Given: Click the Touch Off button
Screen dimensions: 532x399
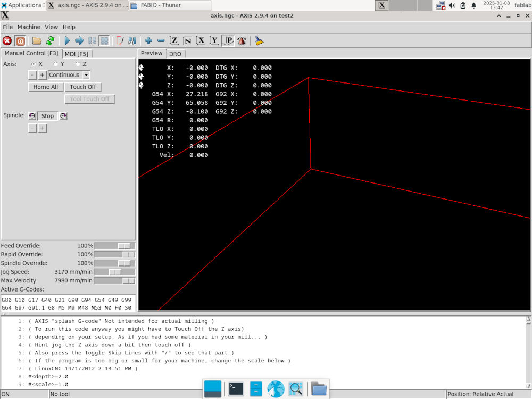Looking at the screenshot, I should pyautogui.click(x=83, y=87).
